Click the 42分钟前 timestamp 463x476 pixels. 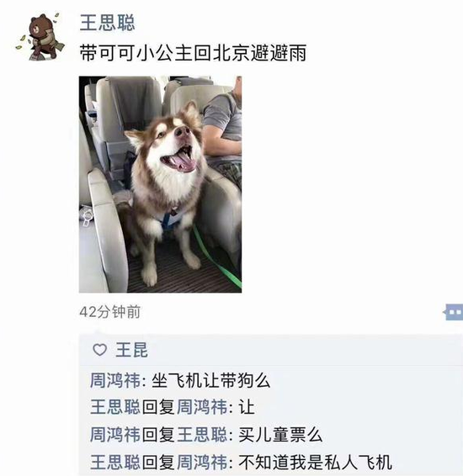pyautogui.click(x=110, y=312)
